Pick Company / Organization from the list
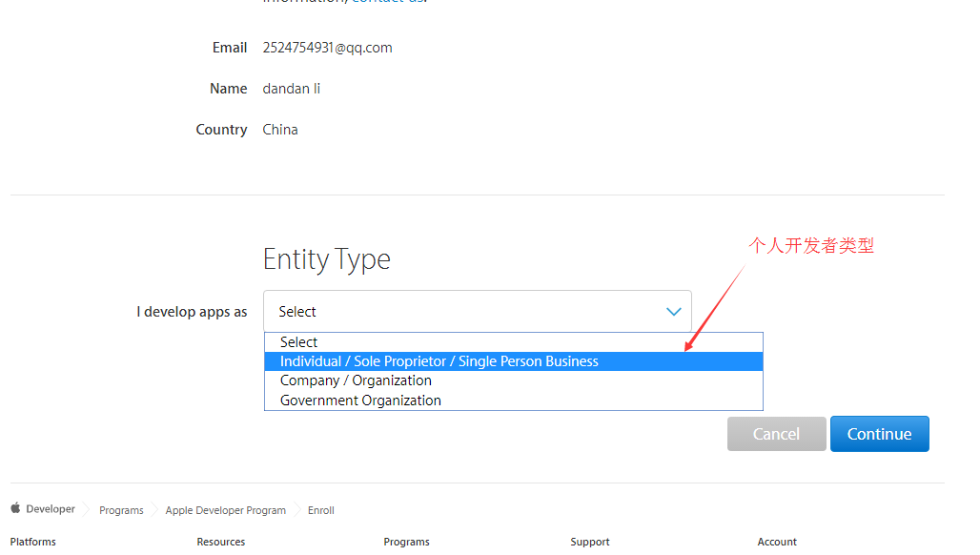The height and width of the screenshot is (555, 980). (356, 380)
